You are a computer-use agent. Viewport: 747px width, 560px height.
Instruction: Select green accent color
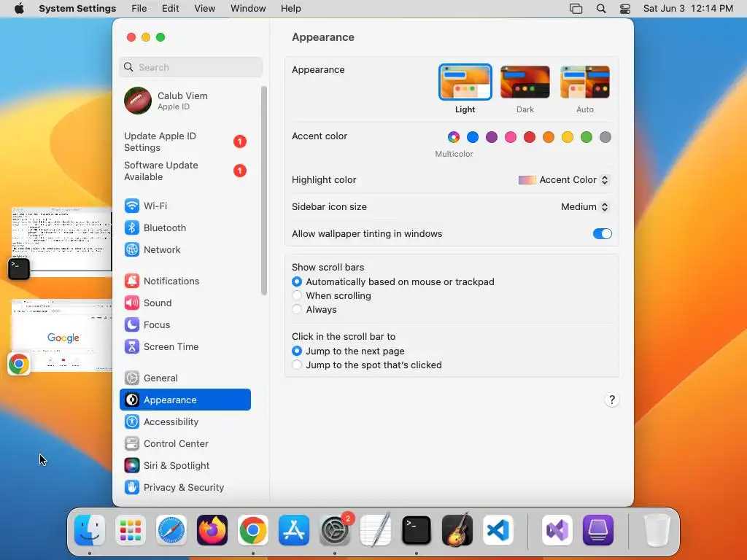[587, 137]
